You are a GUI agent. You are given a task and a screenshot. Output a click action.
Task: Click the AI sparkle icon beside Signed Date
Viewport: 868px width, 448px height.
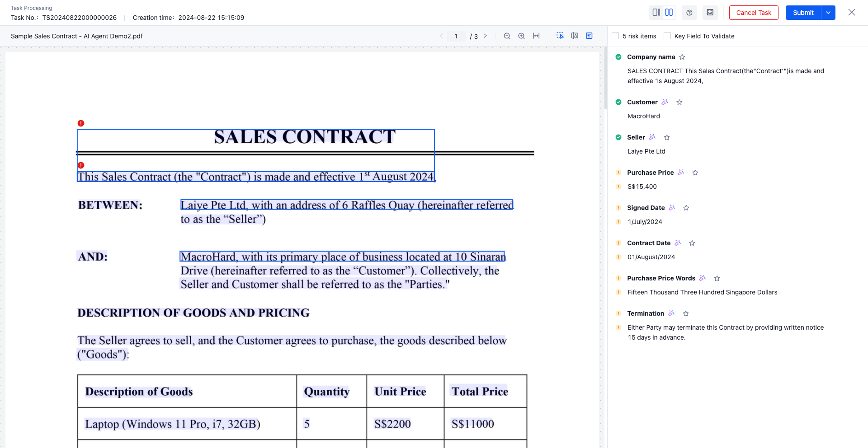click(x=672, y=207)
